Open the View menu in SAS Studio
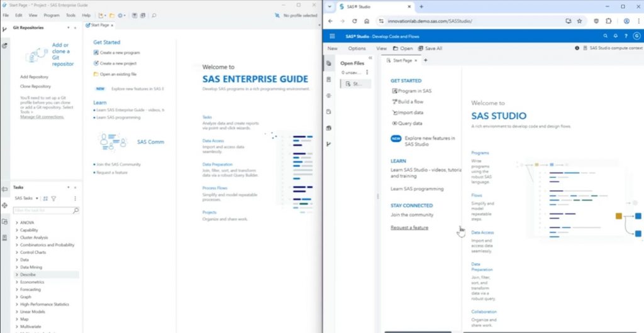 tap(382, 48)
